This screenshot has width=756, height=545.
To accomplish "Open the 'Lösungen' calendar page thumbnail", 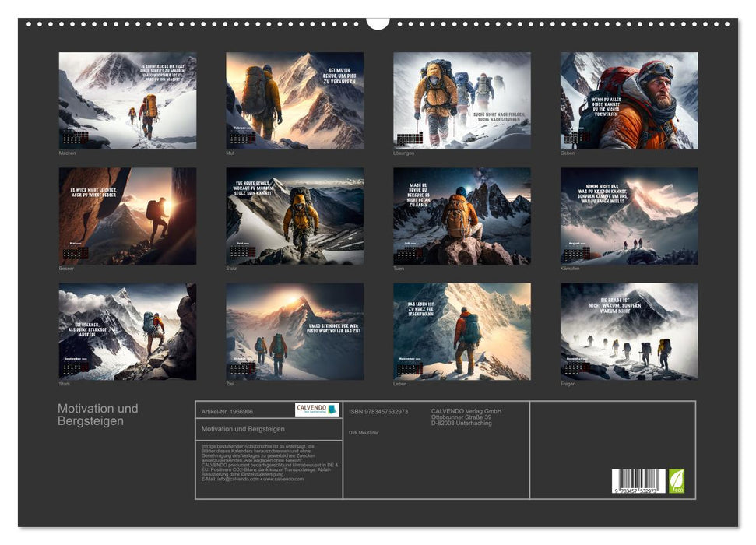I will pos(462,100).
